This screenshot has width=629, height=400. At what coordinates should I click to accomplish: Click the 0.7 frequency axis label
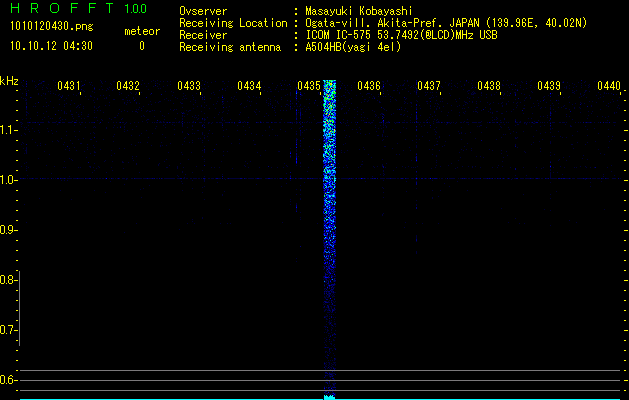[8, 330]
